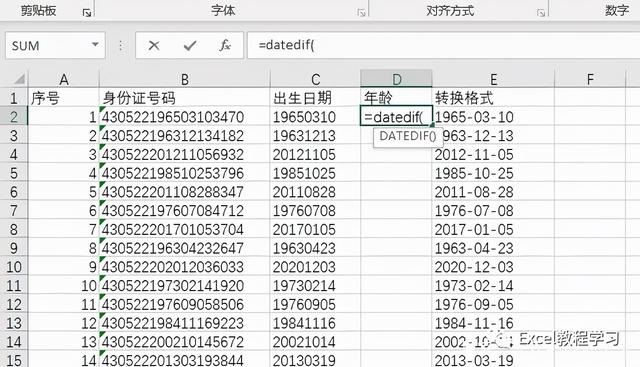Screen dimensions: 640x367
Task: Select converted date 2012-11-05
Action: pyautogui.click(x=493, y=154)
